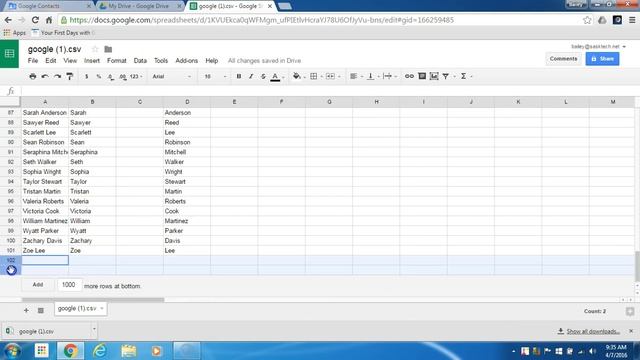Click the Sheets home icon
Viewport: 640px width, 360px height.
point(9,54)
